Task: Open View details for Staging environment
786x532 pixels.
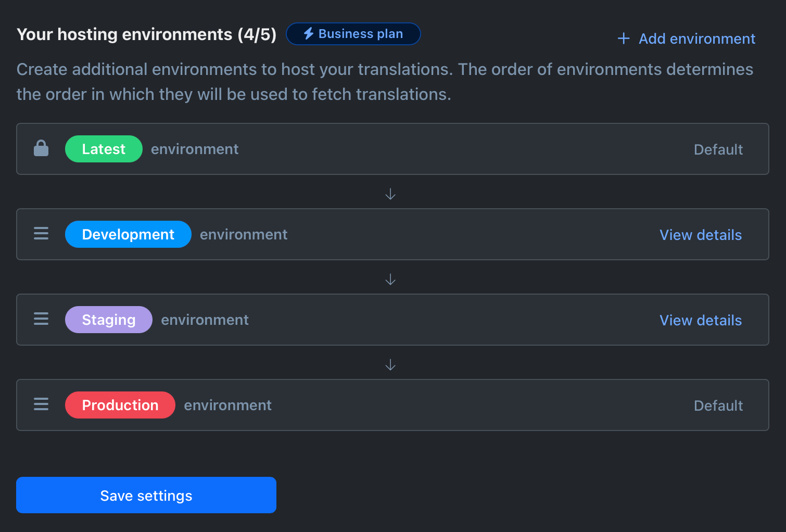Action: pyautogui.click(x=701, y=320)
